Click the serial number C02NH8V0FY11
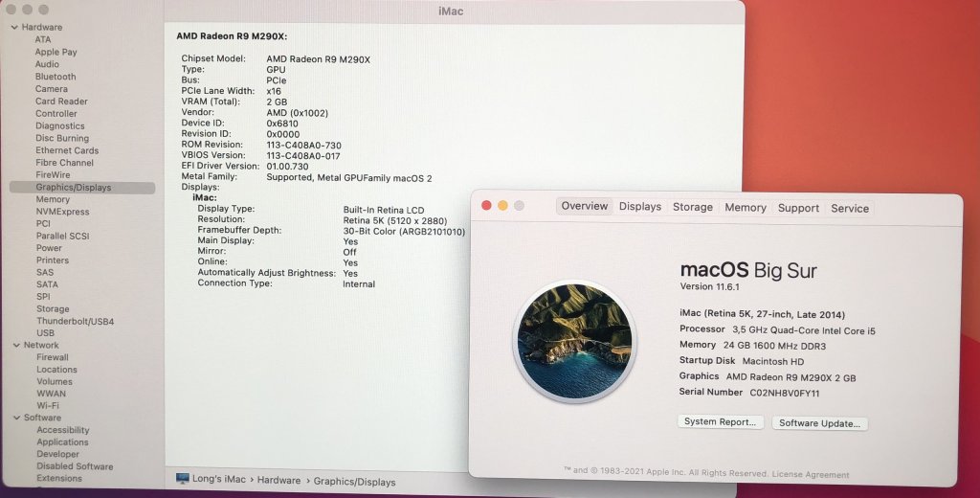980x498 pixels. pyautogui.click(x=785, y=393)
